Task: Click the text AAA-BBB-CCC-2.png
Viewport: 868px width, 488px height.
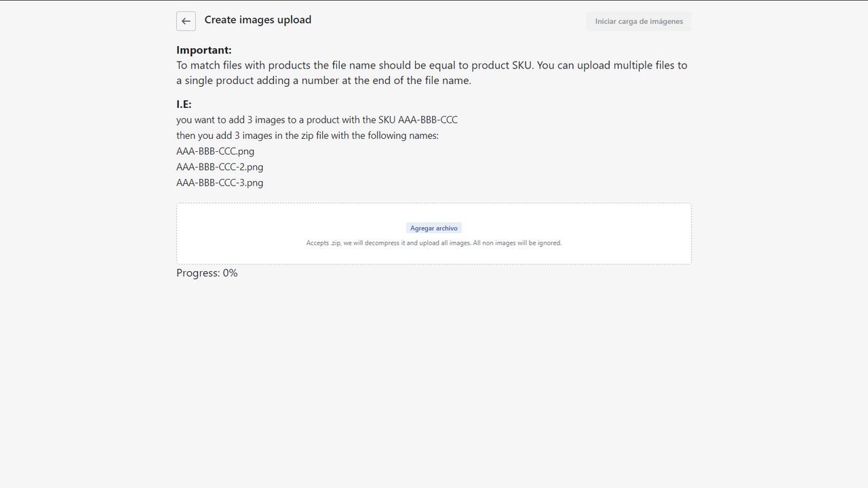Action: coord(219,167)
